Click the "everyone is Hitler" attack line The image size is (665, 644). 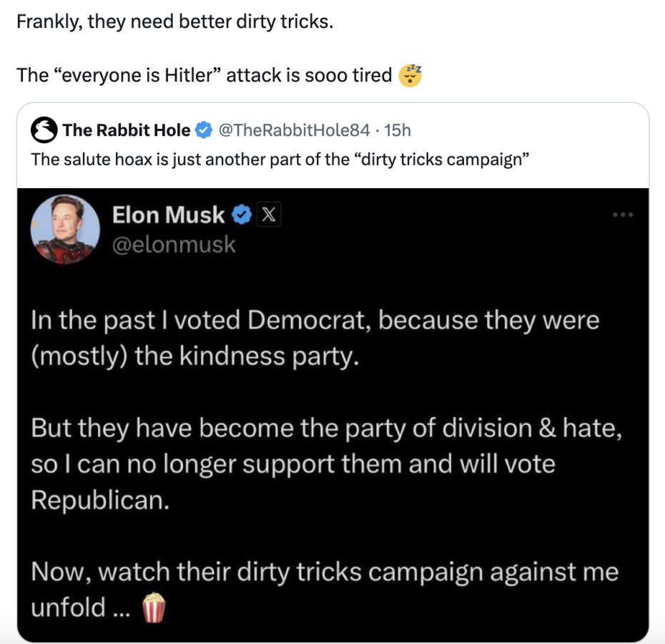[x=204, y=75]
